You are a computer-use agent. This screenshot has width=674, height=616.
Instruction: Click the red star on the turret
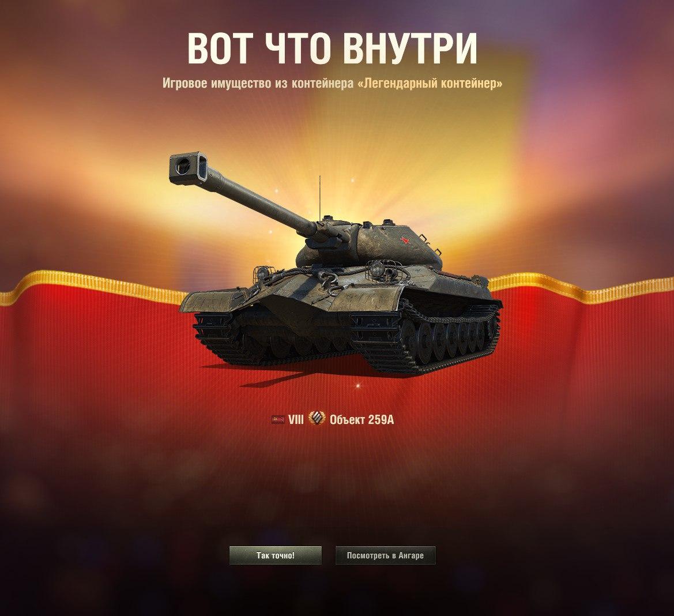click(x=403, y=240)
